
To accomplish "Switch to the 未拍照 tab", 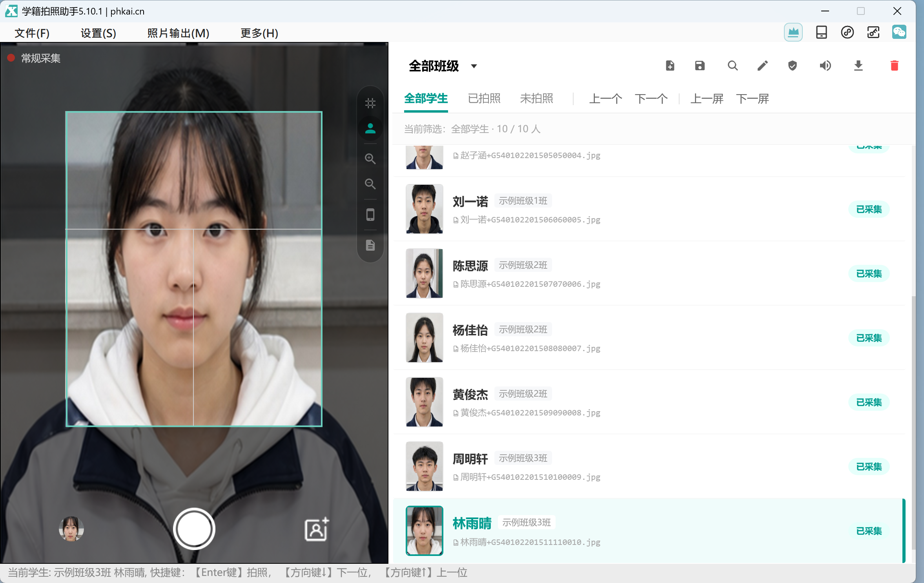I will coord(536,98).
